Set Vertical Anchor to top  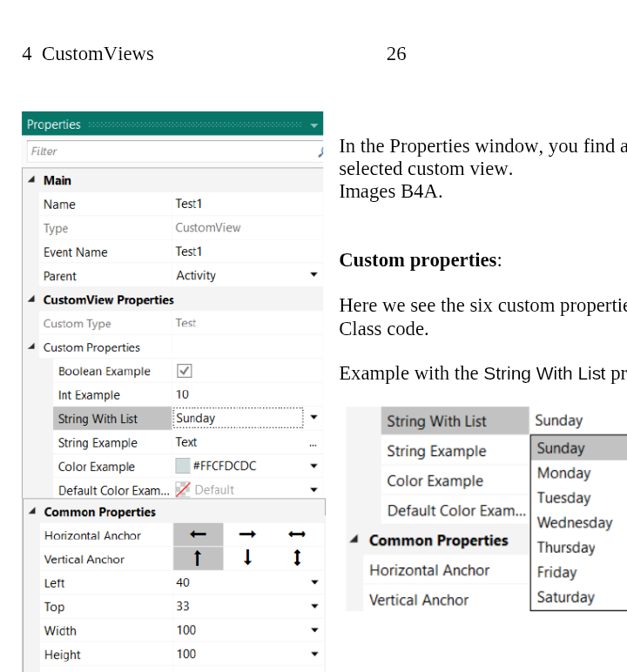click(199, 558)
